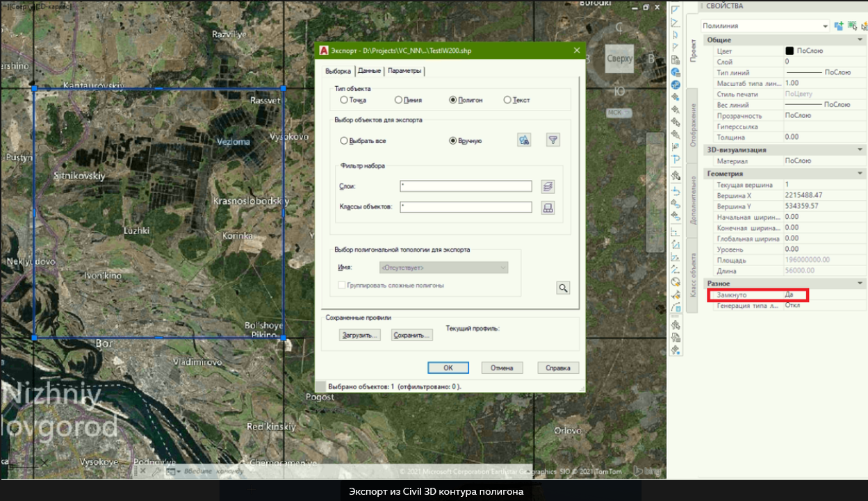868x501 pixels.
Task: Select the Точка object type radio
Action: pyautogui.click(x=344, y=100)
